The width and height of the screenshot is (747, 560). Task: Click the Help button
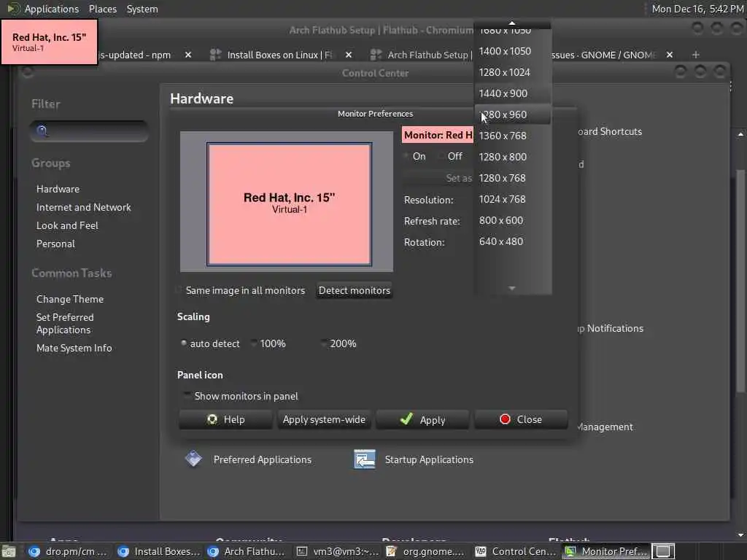(226, 419)
